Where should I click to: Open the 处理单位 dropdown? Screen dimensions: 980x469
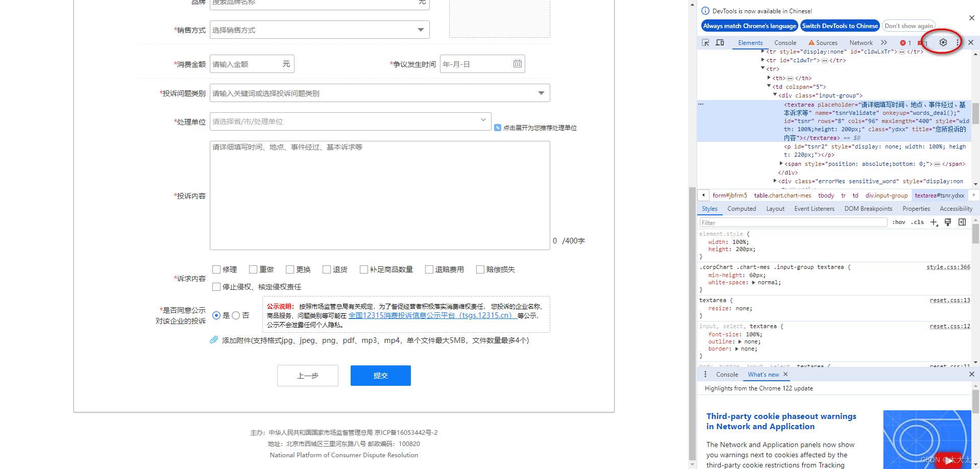coord(350,121)
